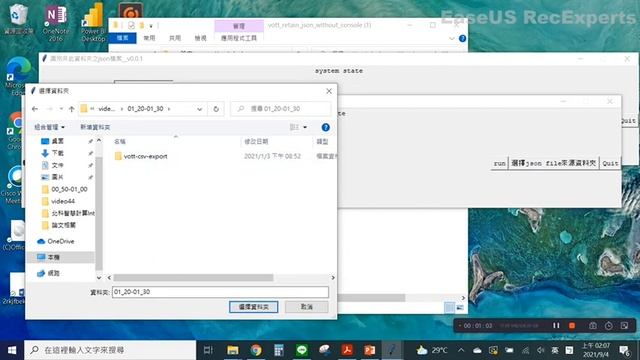Change view layout icon in dialog

[294, 127]
